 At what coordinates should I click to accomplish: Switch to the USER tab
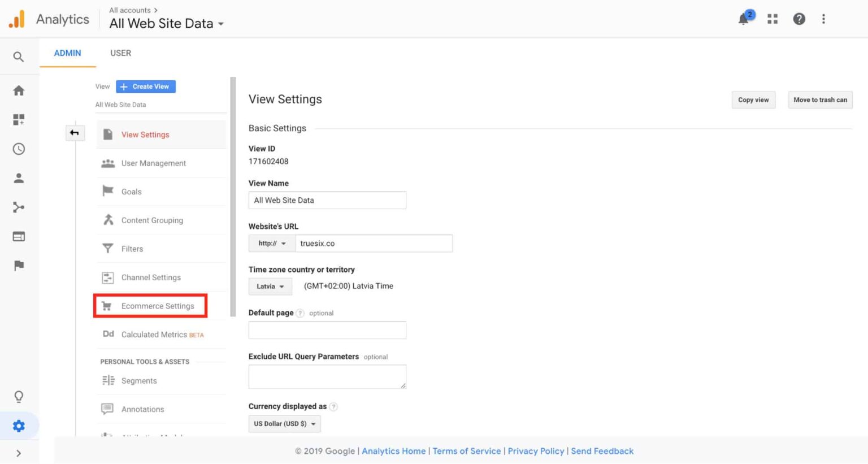point(120,53)
